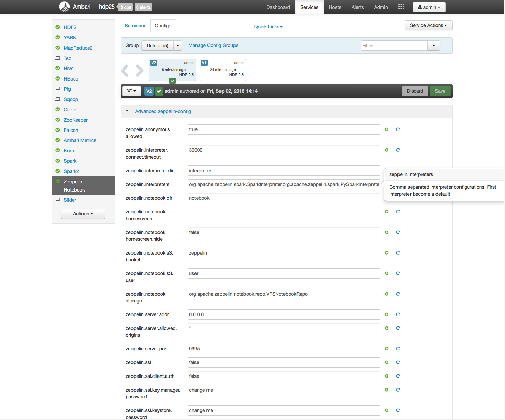The image size is (505, 420).
Task: Open the Hosts menu item
Action: click(335, 7)
